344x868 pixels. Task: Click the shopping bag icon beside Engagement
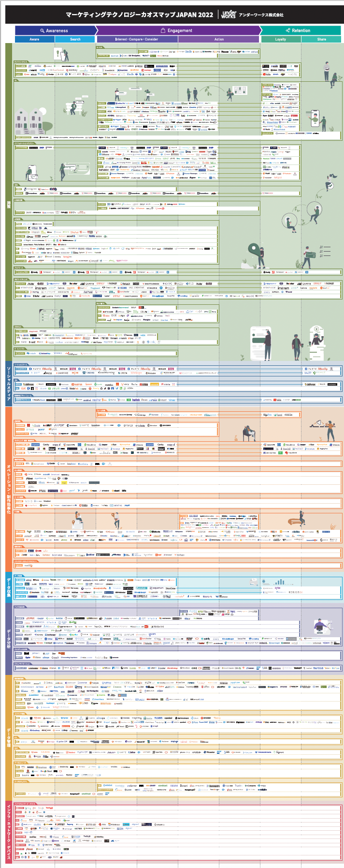163,30
